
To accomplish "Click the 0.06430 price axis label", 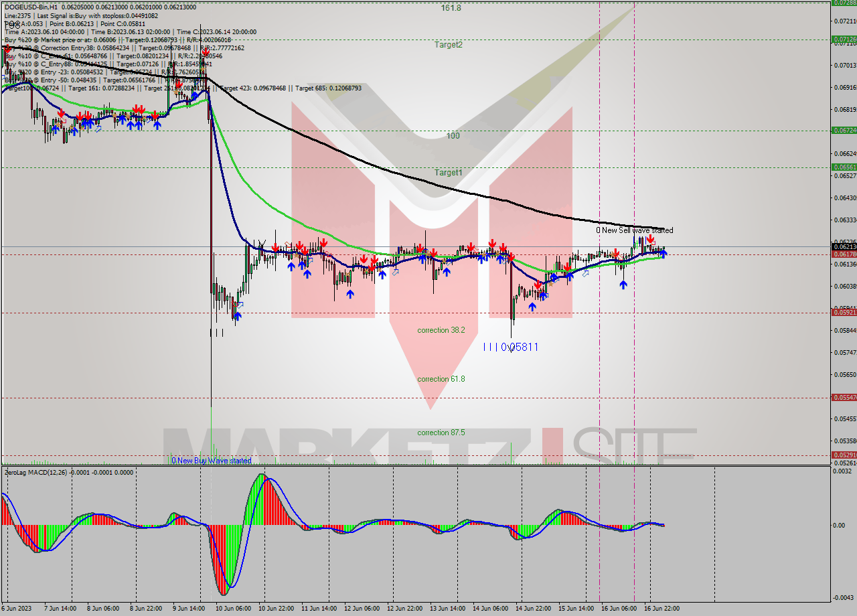I will (844, 198).
